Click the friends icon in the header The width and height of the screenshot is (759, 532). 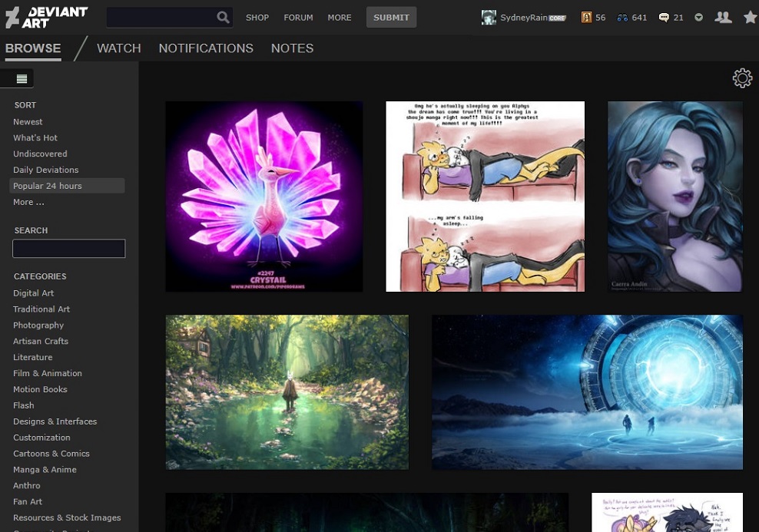pyautogui.click(x=723, y=16)
